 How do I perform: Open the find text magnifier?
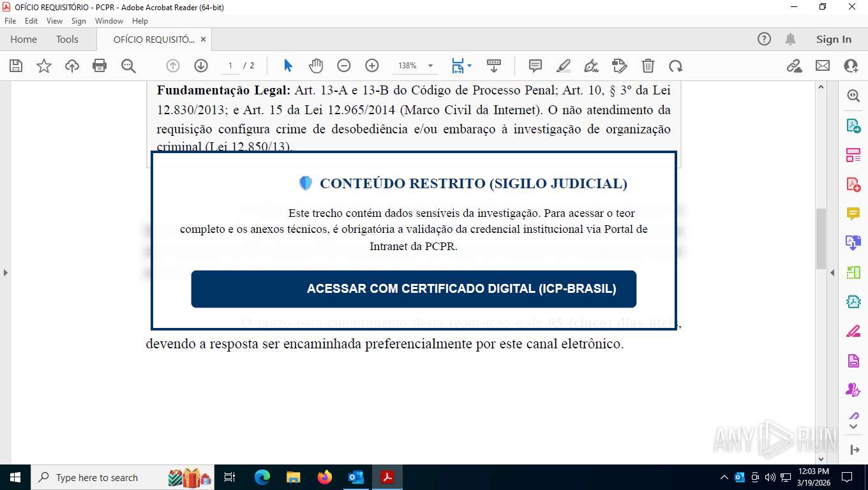[x=128, y=66]
